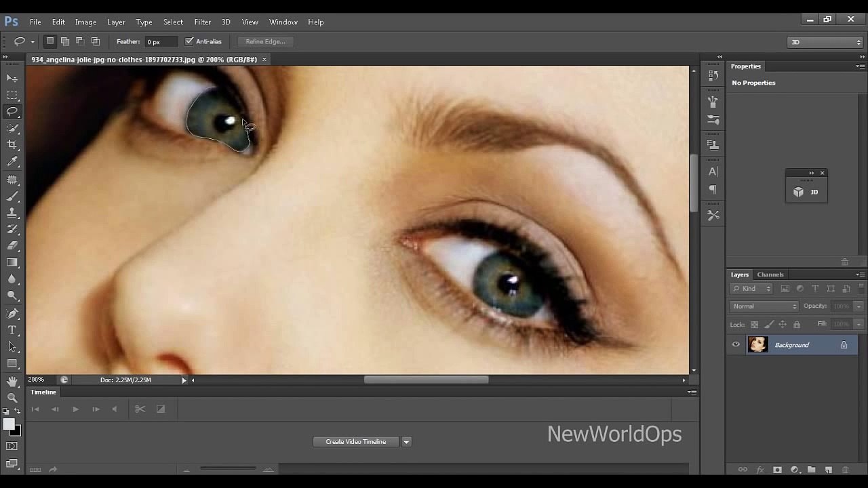The image size is (868, 488).
Task: Open the layer Fill dropdown arrow
Action: pyautogui.click(x=859, y=325)
